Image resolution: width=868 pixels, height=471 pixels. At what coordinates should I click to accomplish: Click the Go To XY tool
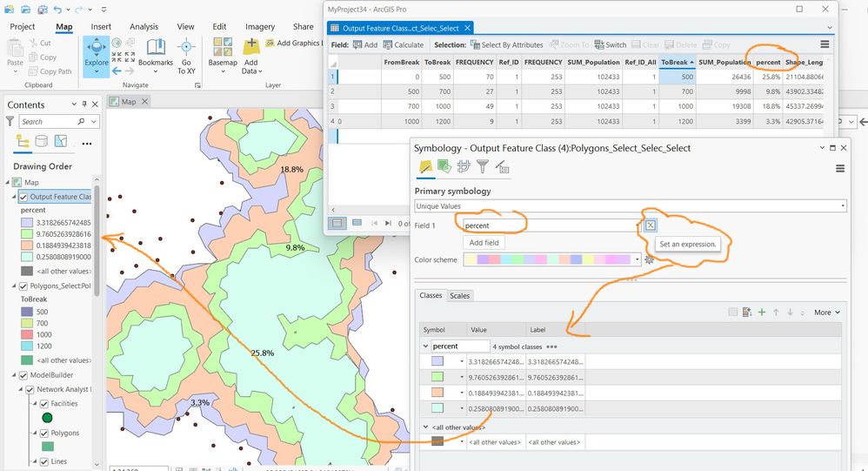pyautogui.click(x=186, y=57)
